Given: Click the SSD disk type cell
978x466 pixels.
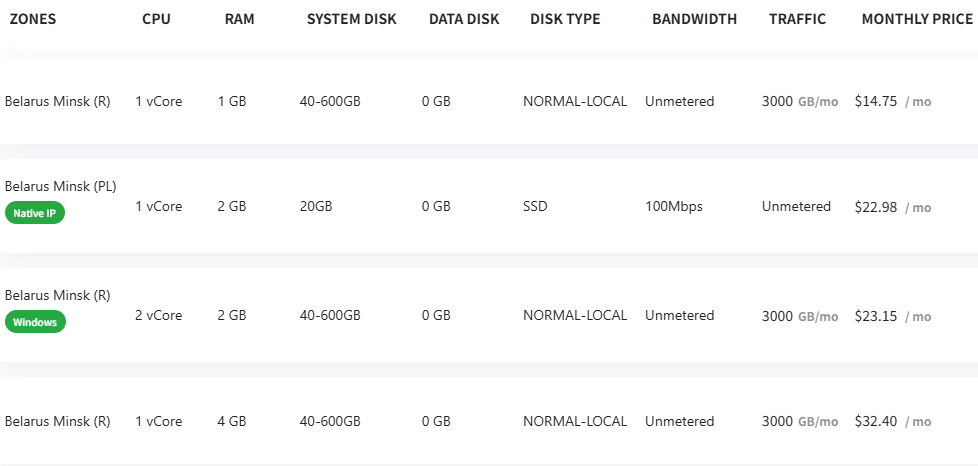Looking at the screenshot, I should coord(535,206).
